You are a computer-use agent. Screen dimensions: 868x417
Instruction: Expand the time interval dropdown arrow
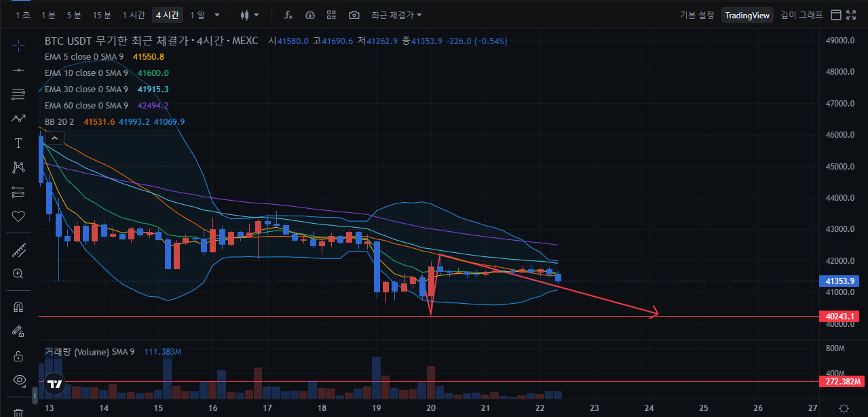[x=216, y=15]
